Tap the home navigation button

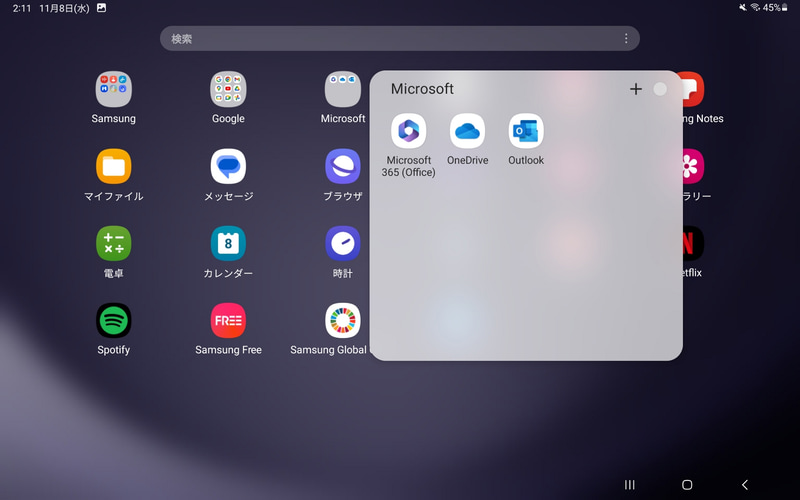tap(687, 485)
